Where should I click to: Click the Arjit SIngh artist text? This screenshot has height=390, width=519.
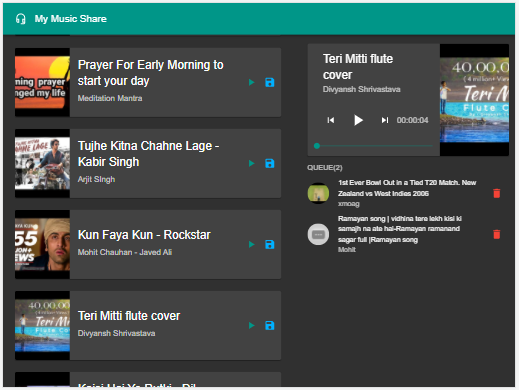[96, 179]
